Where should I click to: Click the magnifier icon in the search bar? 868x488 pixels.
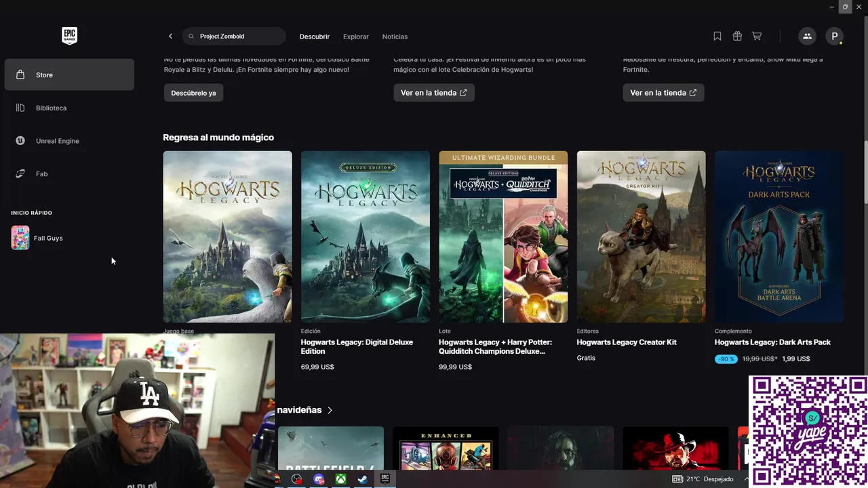click(x=191, y=37)
